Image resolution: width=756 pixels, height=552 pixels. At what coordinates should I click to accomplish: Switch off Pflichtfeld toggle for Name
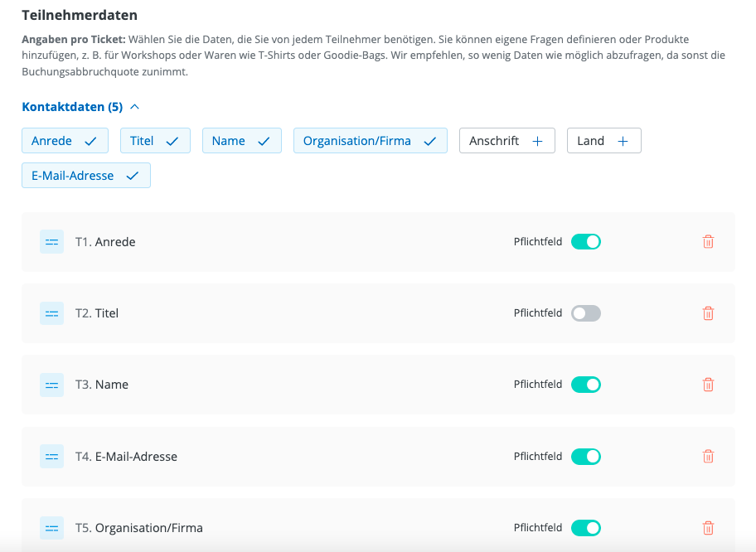pos(585,385)
